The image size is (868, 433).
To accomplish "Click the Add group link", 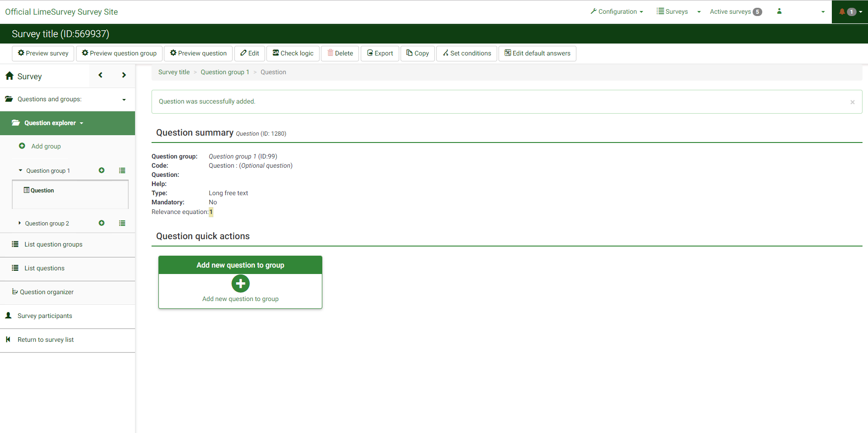I will [x=46, y=146].
